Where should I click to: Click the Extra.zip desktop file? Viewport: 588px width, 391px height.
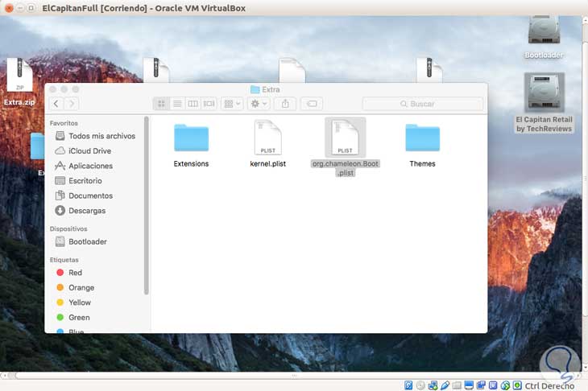tap(19, 82)
